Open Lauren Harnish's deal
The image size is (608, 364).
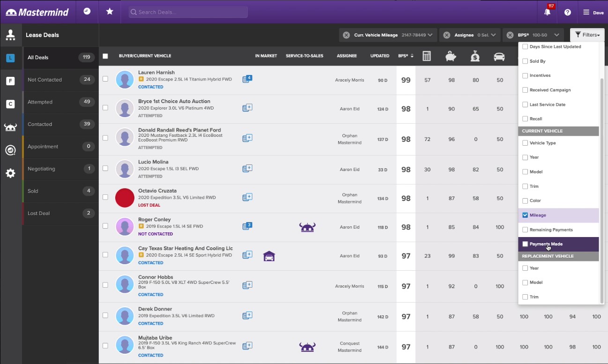156,73
